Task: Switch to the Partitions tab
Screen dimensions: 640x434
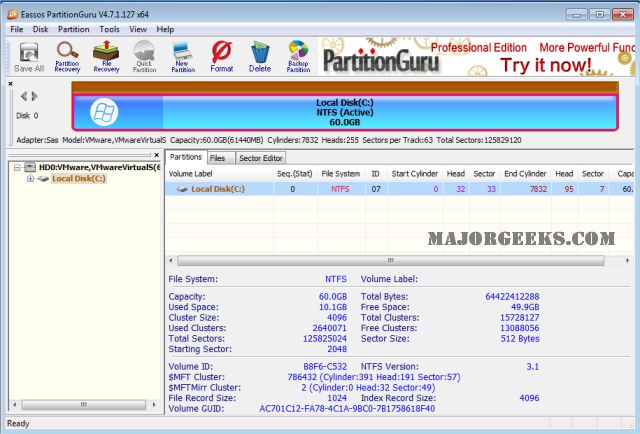Action: pyautogui.click(x=186, y=157)
